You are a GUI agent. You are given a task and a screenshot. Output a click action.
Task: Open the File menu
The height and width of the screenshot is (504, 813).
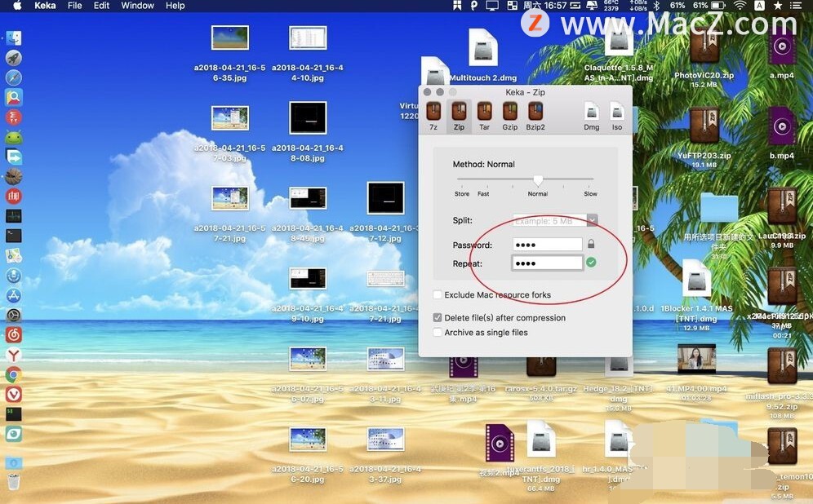coord(74,5)
